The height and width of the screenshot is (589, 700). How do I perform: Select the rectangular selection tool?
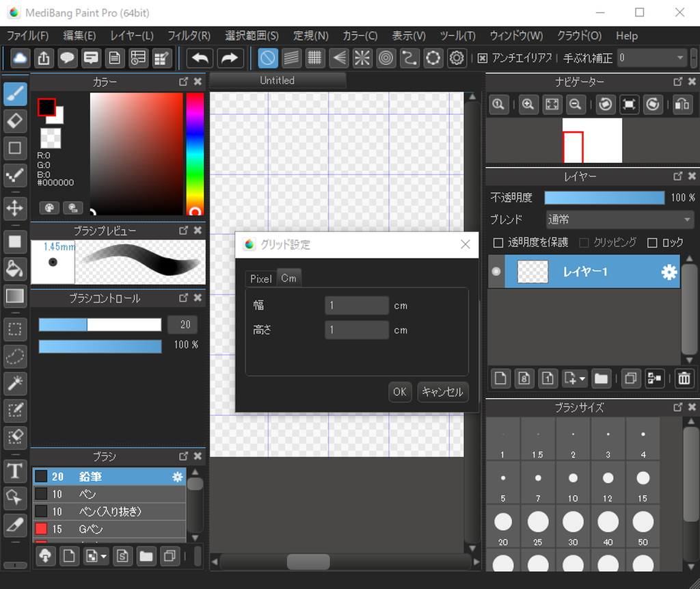click(15, 329)
